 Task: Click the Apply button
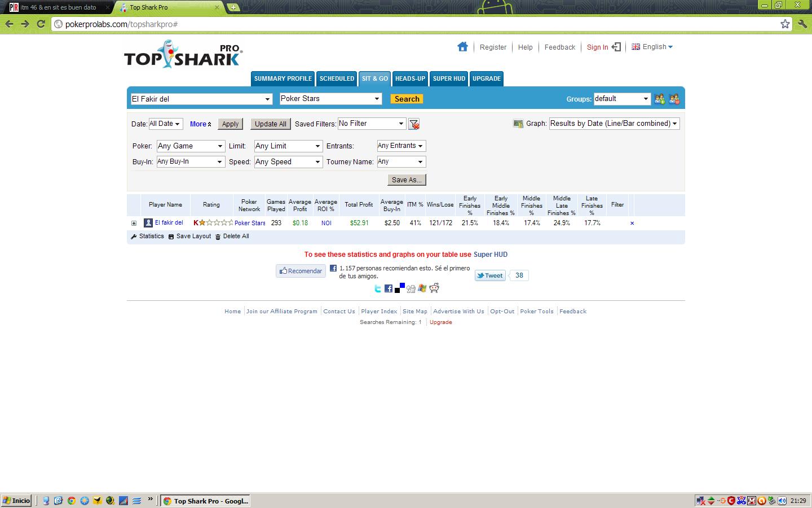(230, 124)
